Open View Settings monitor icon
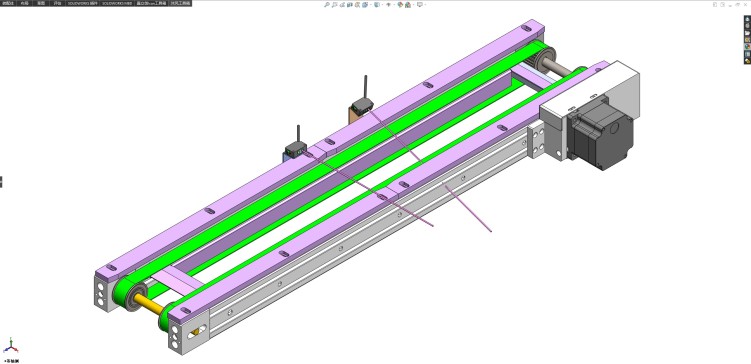The image size is (751, 364). coord(420,5)
